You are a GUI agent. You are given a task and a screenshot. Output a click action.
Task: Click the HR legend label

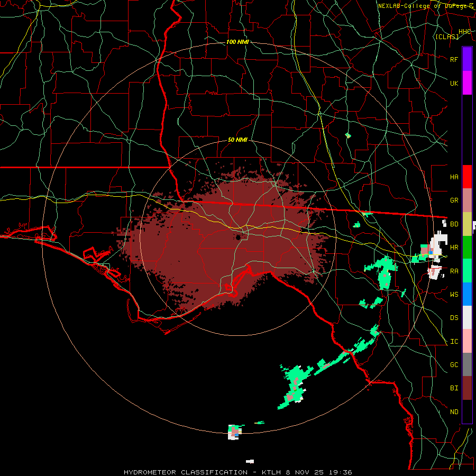[454, 248]
